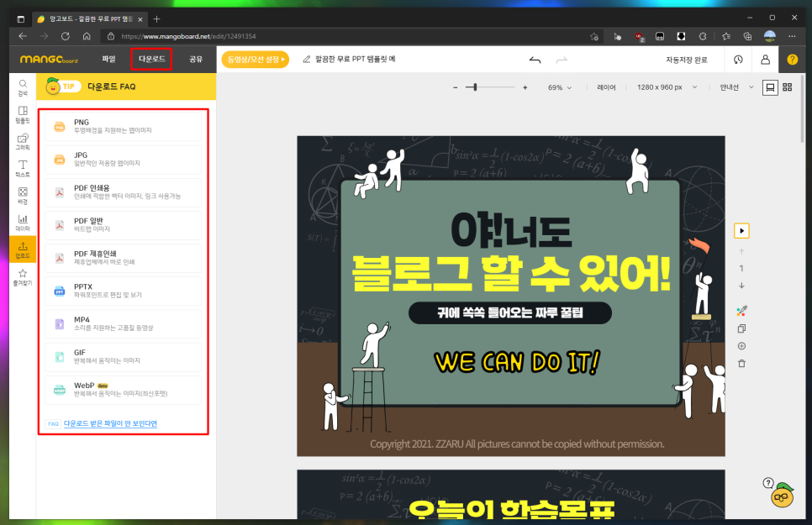Open the data chart panel in left sidebar
This screenshot has height=525, width=812.
(x=23, y=223)
